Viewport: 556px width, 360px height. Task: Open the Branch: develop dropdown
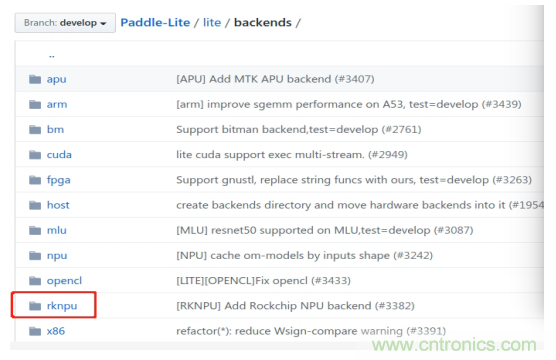65,23
